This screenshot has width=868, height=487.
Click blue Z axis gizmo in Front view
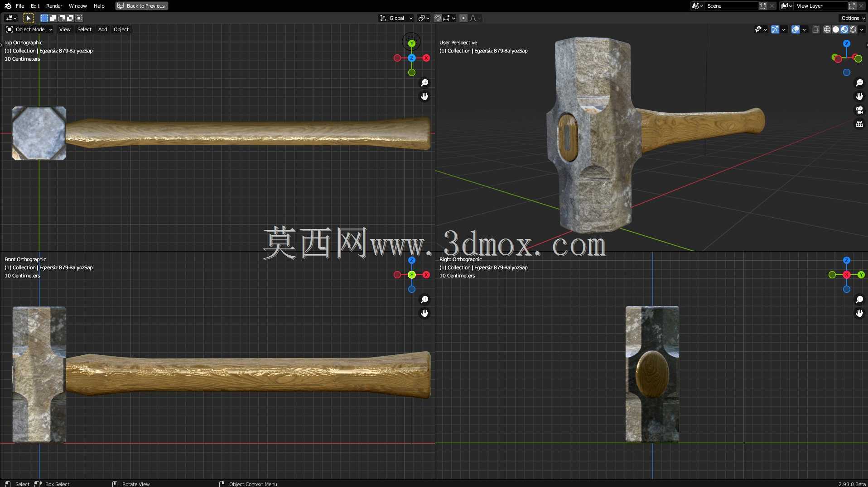click(x=411, y=260)
